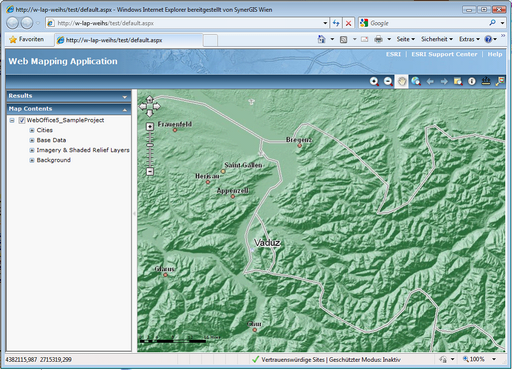Pan map north with up arrow
The image size is (512, 370).
[150, 99]
